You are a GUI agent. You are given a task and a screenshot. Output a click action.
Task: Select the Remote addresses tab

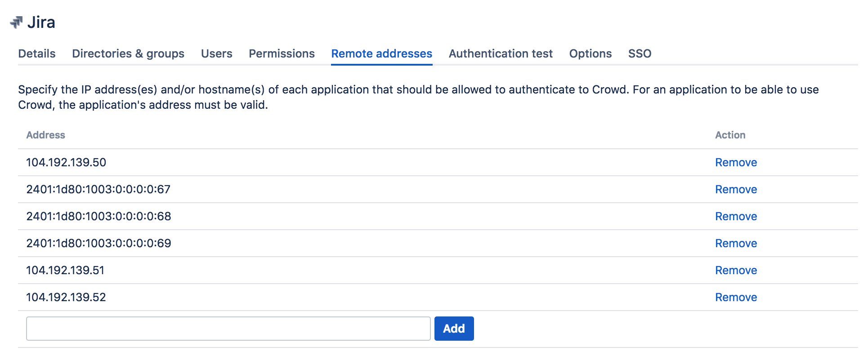click(x=381, y=53)
